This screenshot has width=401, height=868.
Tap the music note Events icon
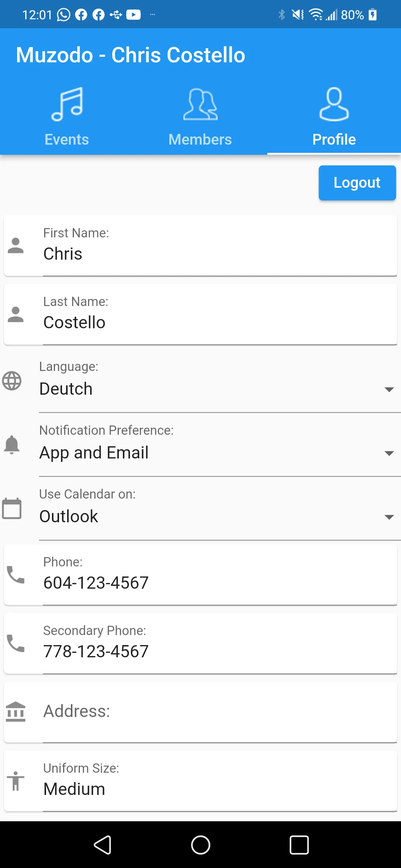67,104
